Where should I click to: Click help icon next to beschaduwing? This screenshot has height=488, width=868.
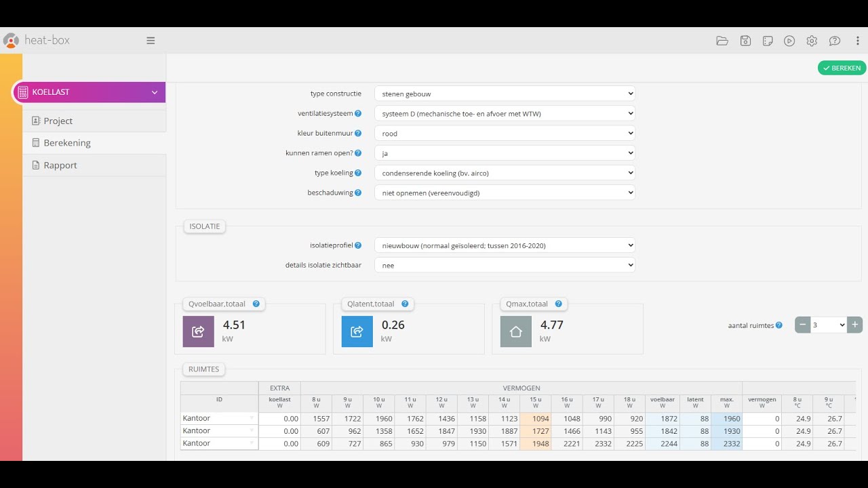(358, 192)
